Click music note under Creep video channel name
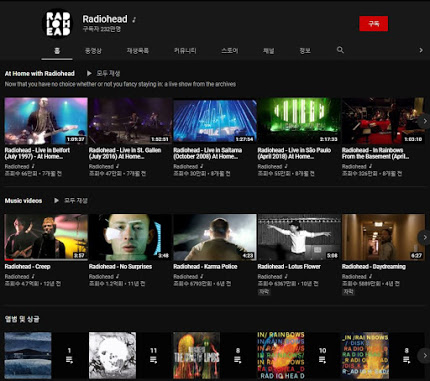This screenshot has width=430, height=381. coord(33,276)
